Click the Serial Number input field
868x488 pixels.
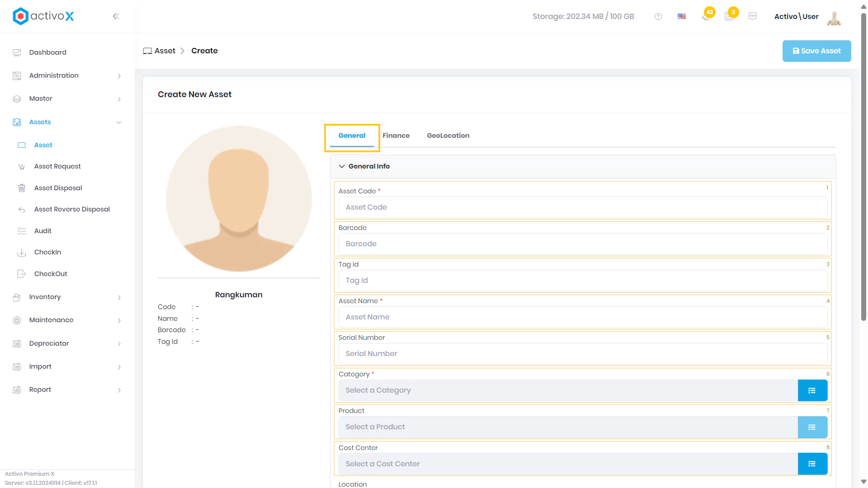pos(583,354)
